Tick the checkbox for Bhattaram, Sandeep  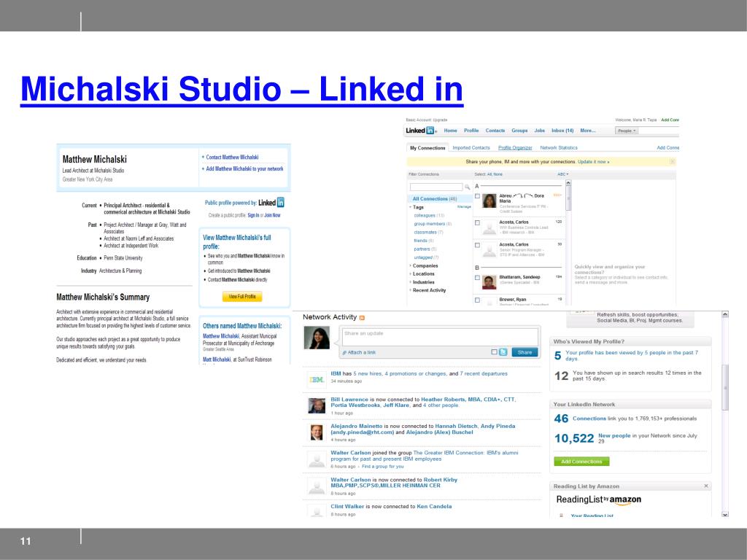[477, 278]
